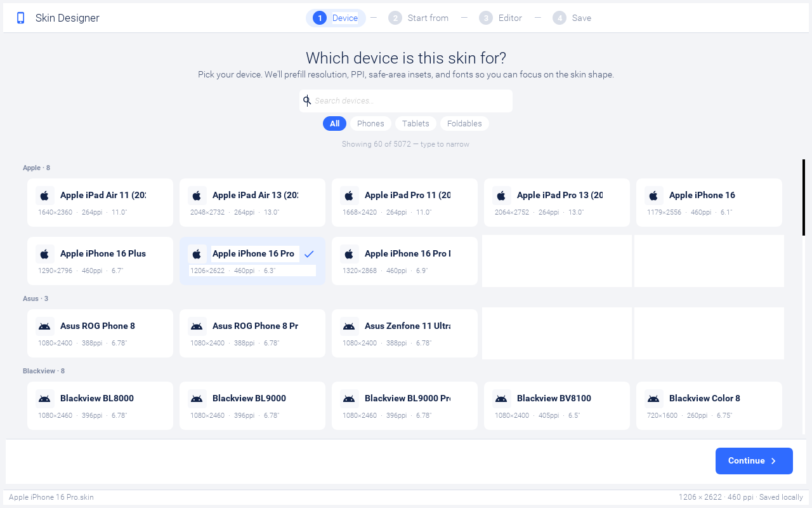
Task: Filter devices by Foldables
Action: 464,123
